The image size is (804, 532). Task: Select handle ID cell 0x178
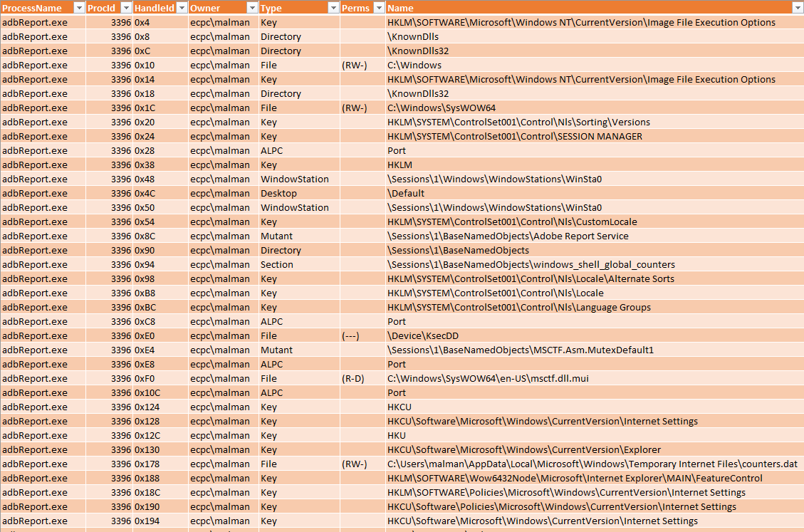pyautogui.click(x=160, y=464)
